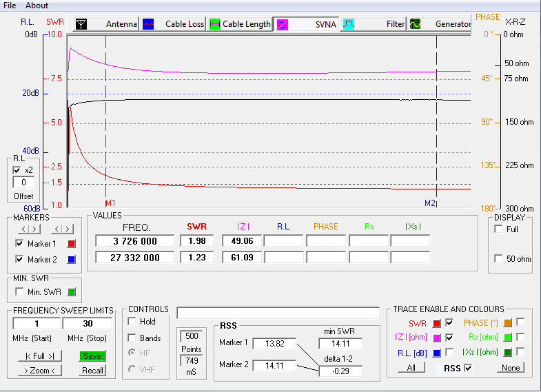Open the File menu
This screenshot has height=392, width=541.
click(10, 6)
